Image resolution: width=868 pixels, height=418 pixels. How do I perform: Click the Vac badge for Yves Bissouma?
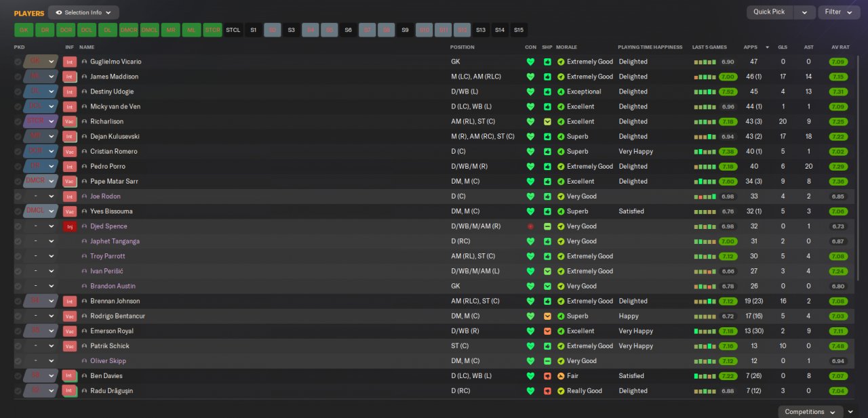[69, 211]
